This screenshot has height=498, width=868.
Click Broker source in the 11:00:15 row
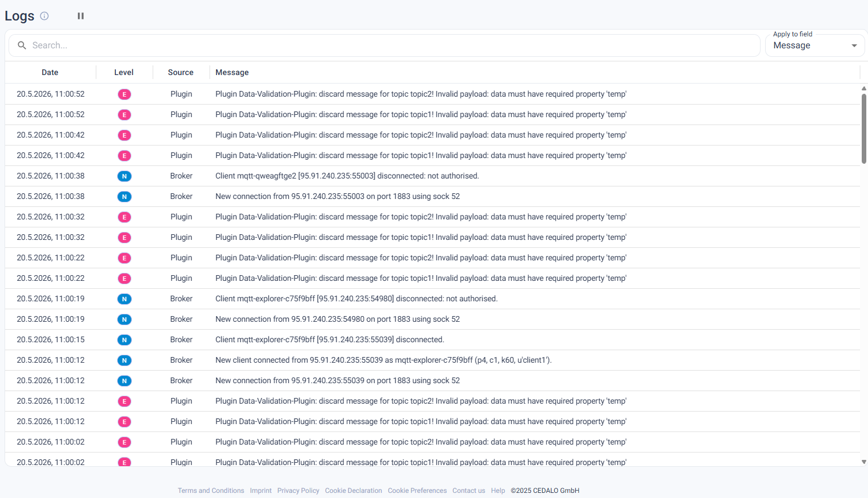click(x=181, y=339)
